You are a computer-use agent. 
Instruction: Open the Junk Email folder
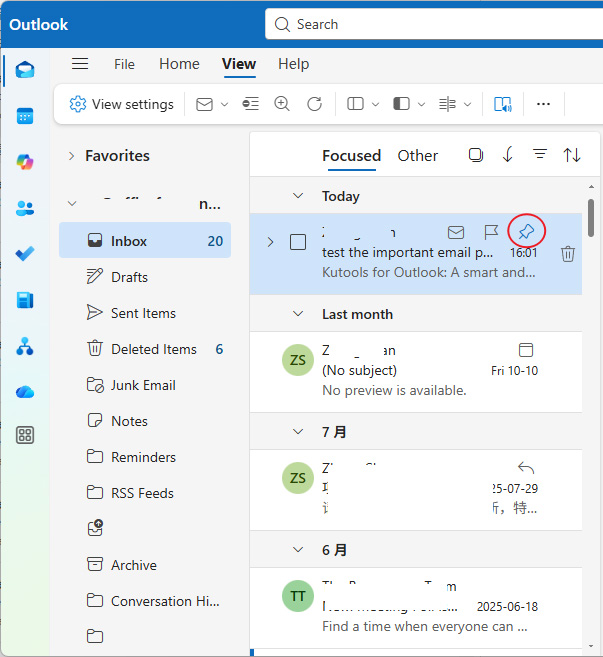(145, 385)
